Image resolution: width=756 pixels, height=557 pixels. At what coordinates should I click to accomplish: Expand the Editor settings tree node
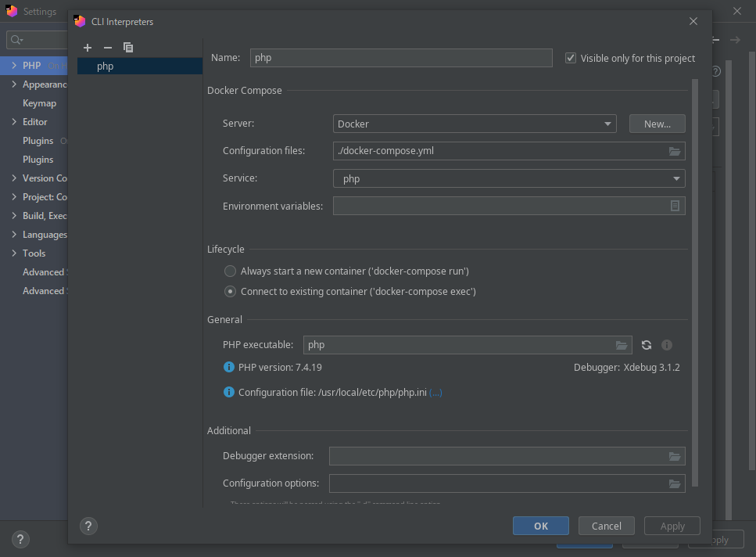point(14,122)
